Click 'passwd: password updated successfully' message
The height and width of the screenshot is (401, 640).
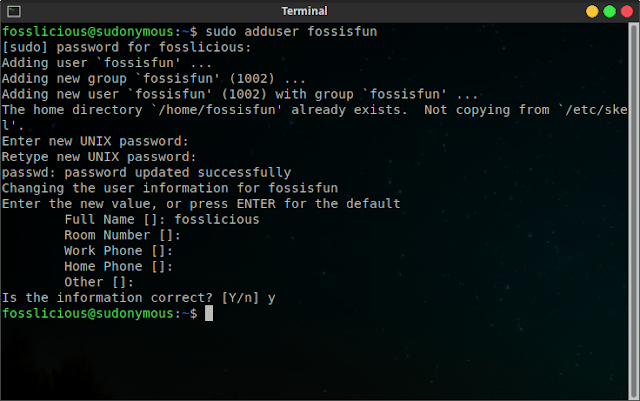pyautogui.click(x=146, y=173)
